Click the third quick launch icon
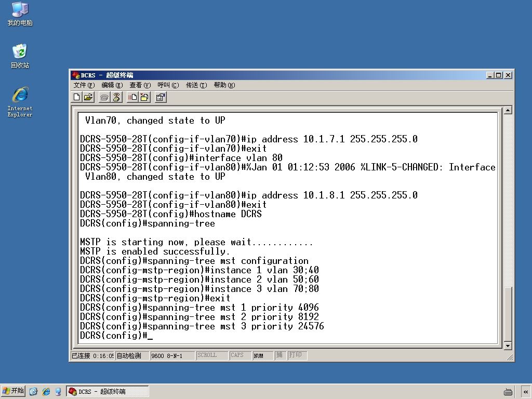Screen dimensions: 532x399 pos(58,392)
